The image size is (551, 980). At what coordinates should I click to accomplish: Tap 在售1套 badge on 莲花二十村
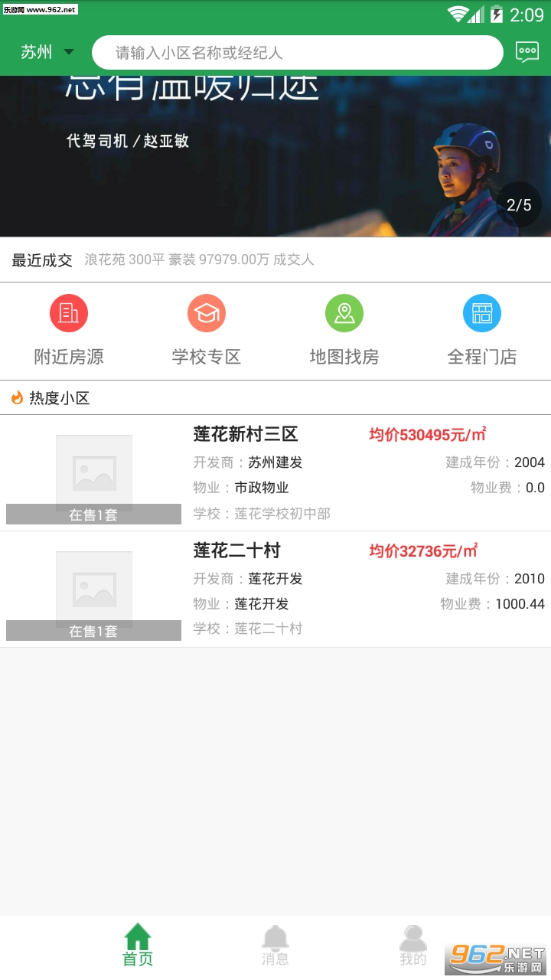93,631
